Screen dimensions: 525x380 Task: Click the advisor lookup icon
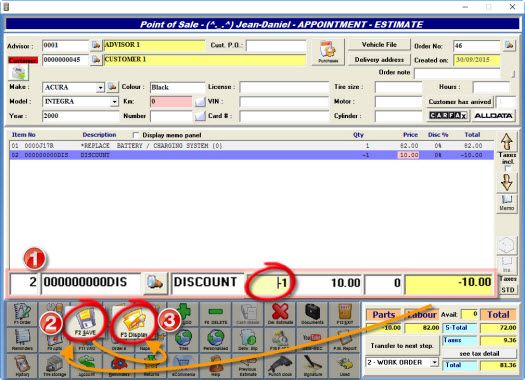tap(96, 45)
